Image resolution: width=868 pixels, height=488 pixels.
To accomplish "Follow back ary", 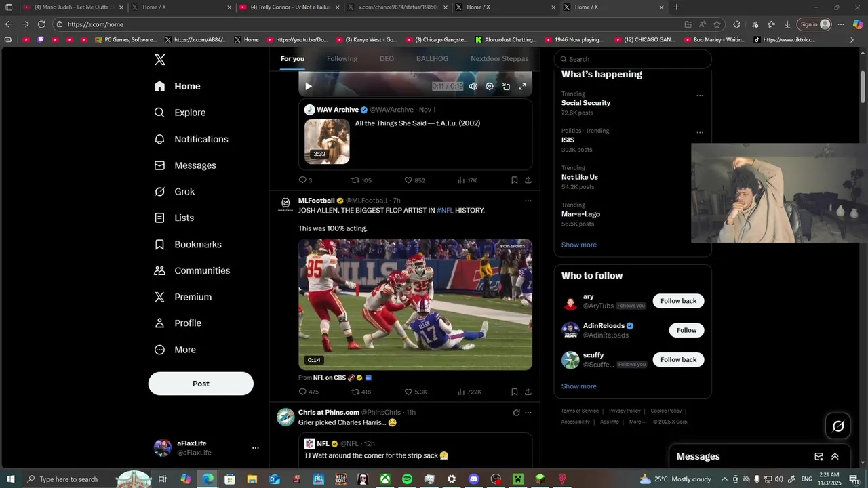I will click(x=678, y=301).
